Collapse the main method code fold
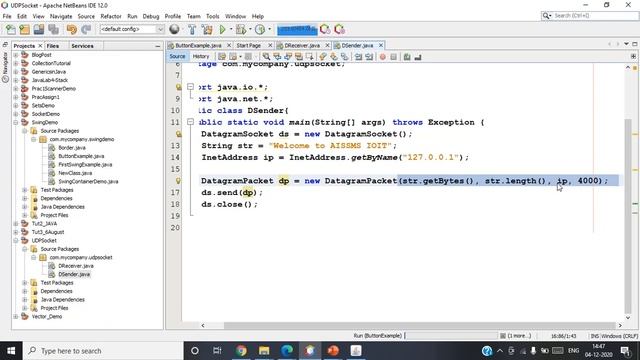 coord(190,122)
